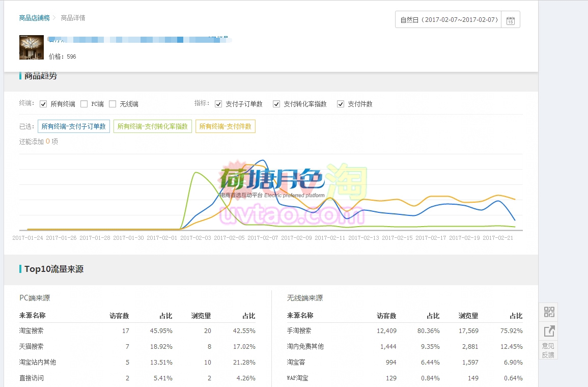The width and height of the screenshot is (588, 387).
Task: Click the feedback share icon
Action: [549, 331]
